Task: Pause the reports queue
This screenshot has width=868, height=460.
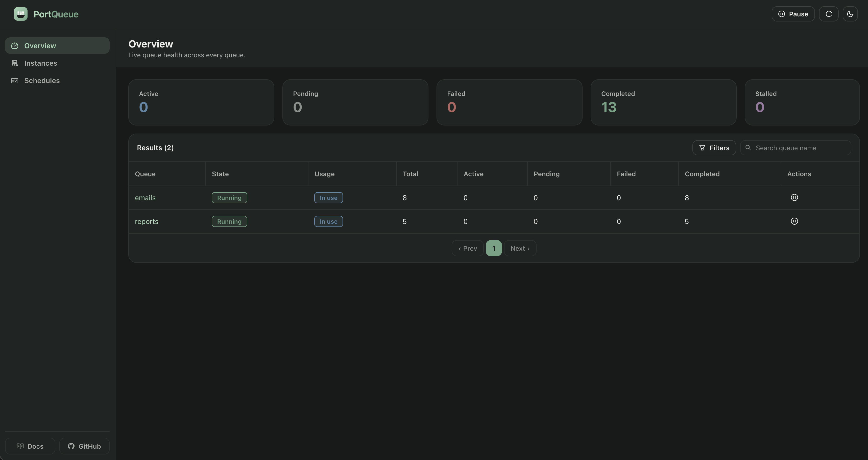Action: tap(794, 221)
